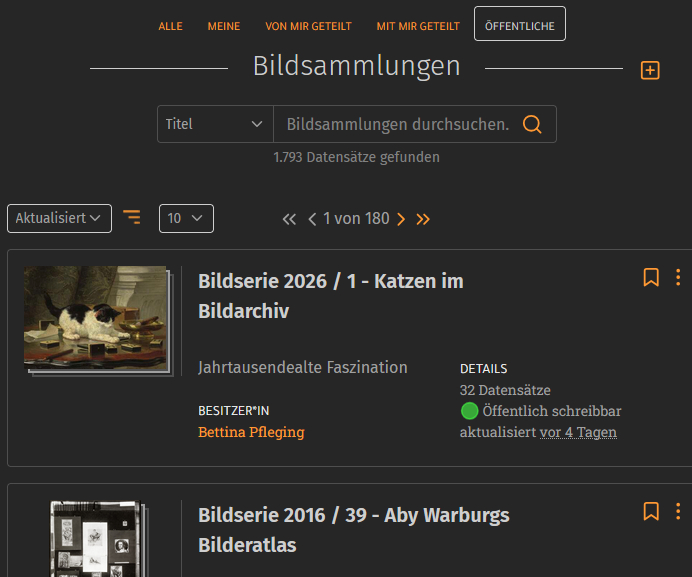Screen dimensions: 692x577
Task: Bookmark the Katzen im Bildarchiv collection
Action: [651, 277]
